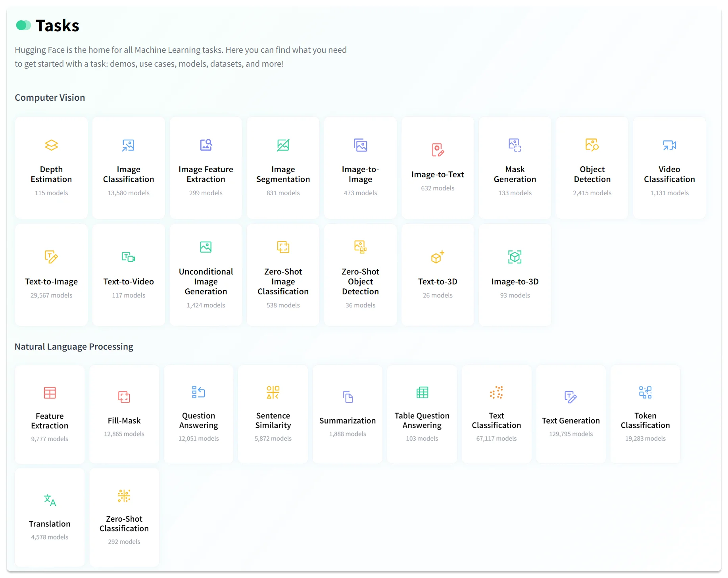Open the Text Generation task title

click(x=570, y=421)
